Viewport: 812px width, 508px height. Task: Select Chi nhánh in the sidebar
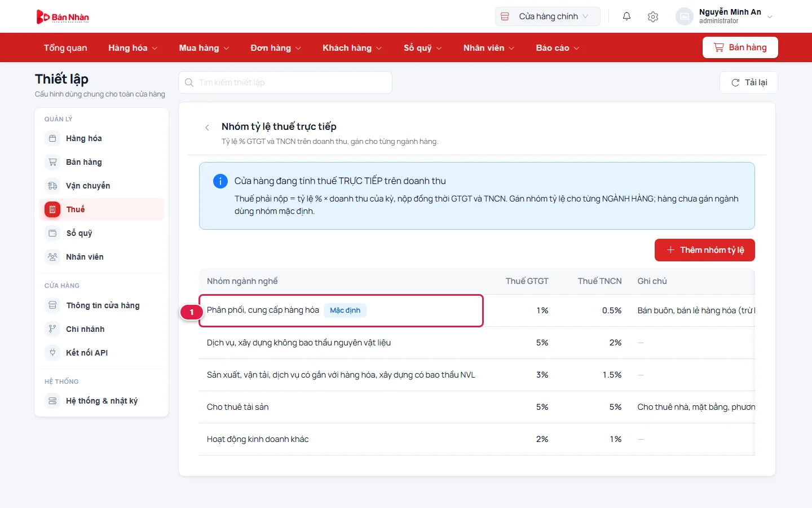click(x=101, y=329)
